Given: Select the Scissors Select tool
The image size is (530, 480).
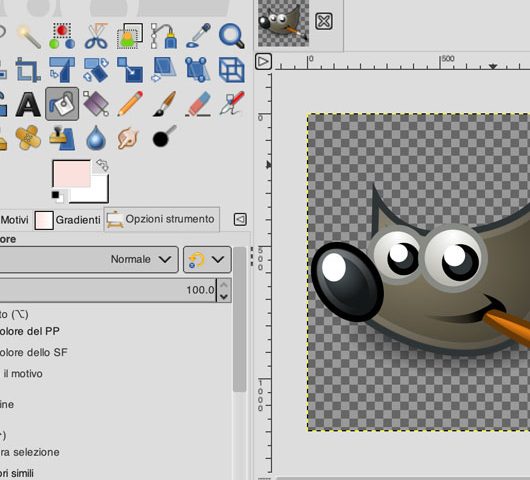Looking at the screenshot, I should pos(96,36).
